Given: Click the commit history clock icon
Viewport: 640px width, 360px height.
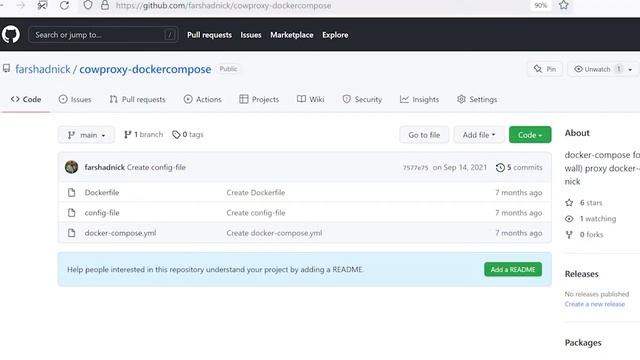Looking at the screenshot, I should pos(500,167).
